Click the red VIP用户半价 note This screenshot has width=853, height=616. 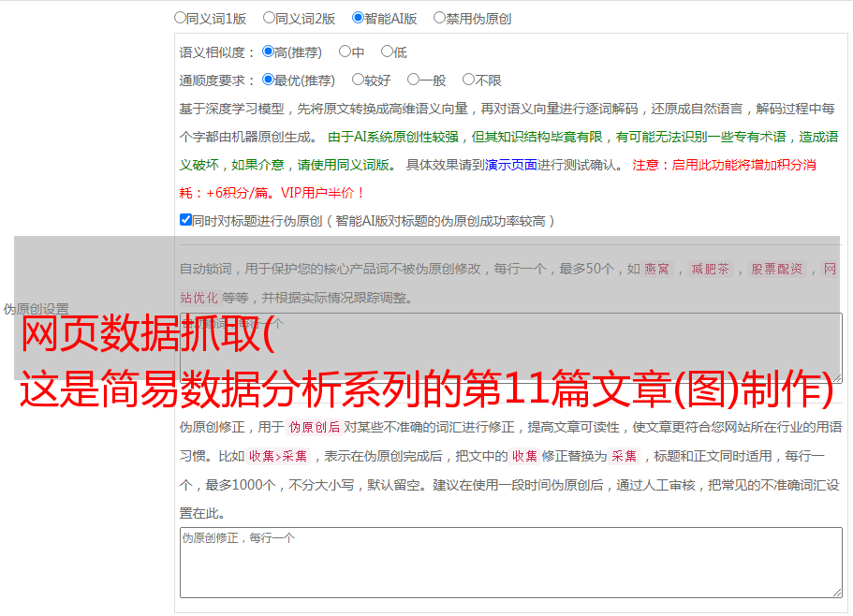click(x=323, y=193)
